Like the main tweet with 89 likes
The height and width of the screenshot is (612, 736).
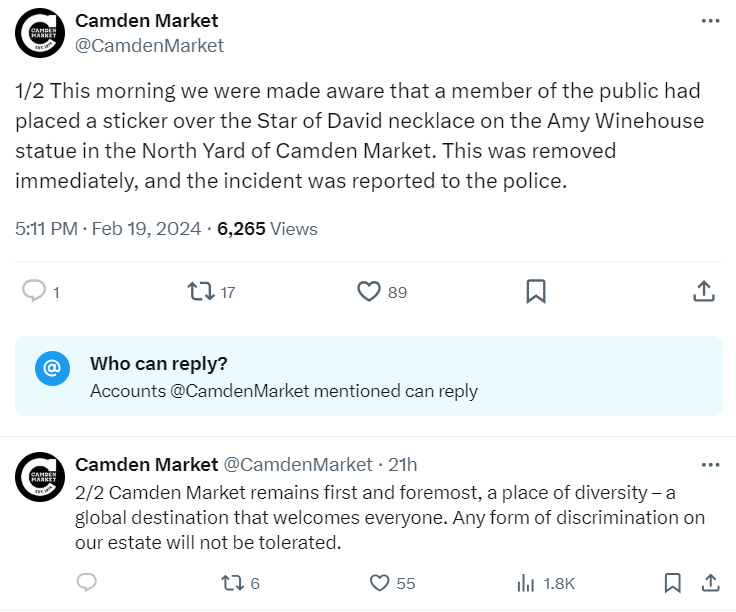tap(369, 291)
